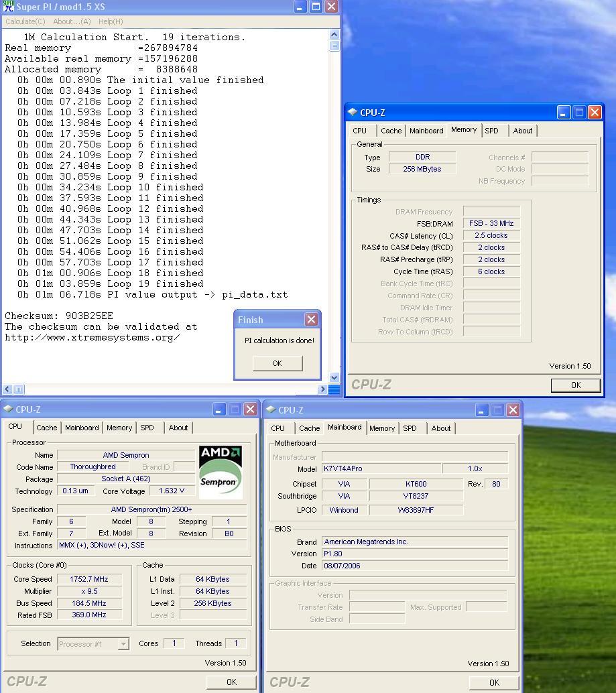Click the Socket A (462) package field
The image size is (616, 693).
coord(126,479)
